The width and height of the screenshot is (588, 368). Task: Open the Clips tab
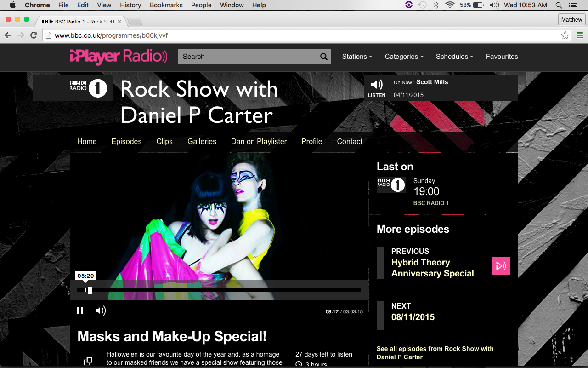click(164, 141)
